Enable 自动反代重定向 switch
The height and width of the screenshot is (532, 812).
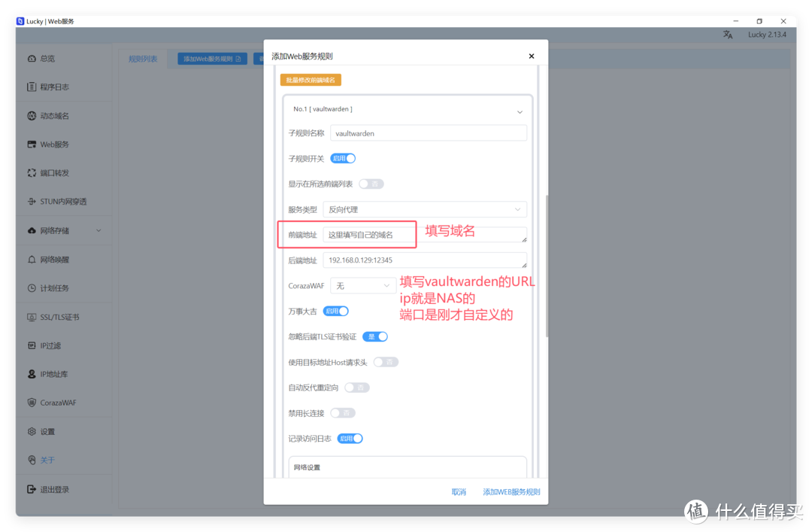pos(357,388)
